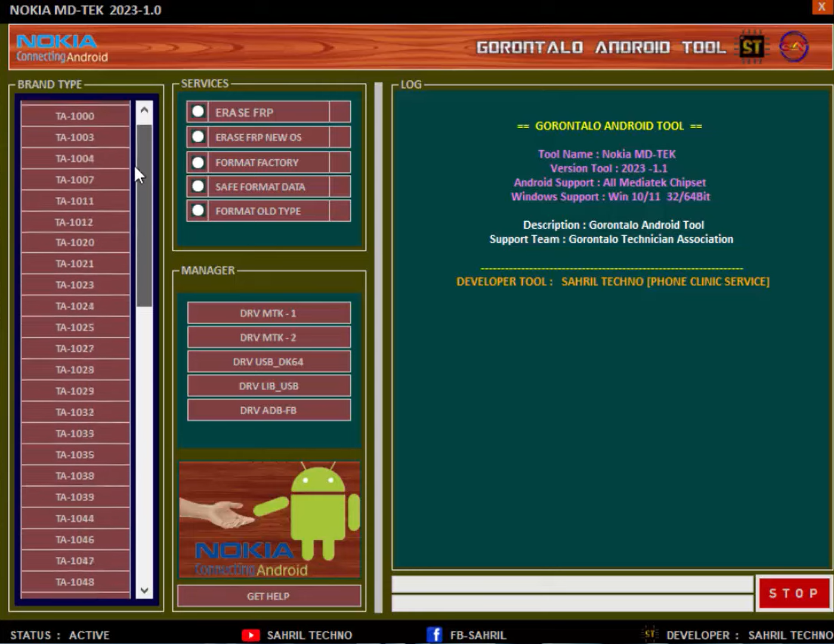The width and height of the screenshot is (834, 644).
Task: Choose model TA-1004
Action: click(x=75, y=158)
